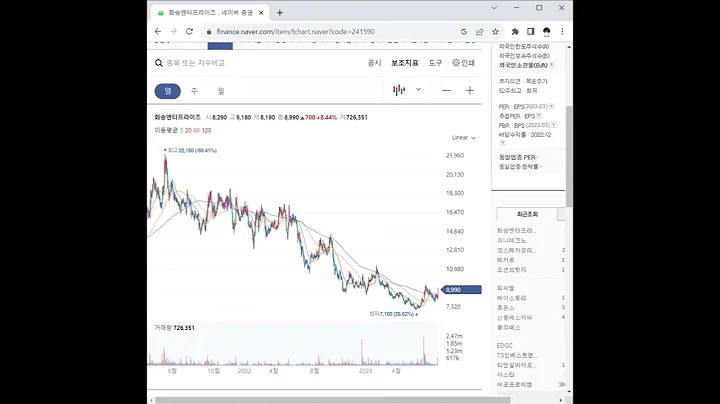The width and height of the screenshot is (720, 404).
Task: Open a new browser tab with plus
Action: pyautogui.click(x=280, y=13)
